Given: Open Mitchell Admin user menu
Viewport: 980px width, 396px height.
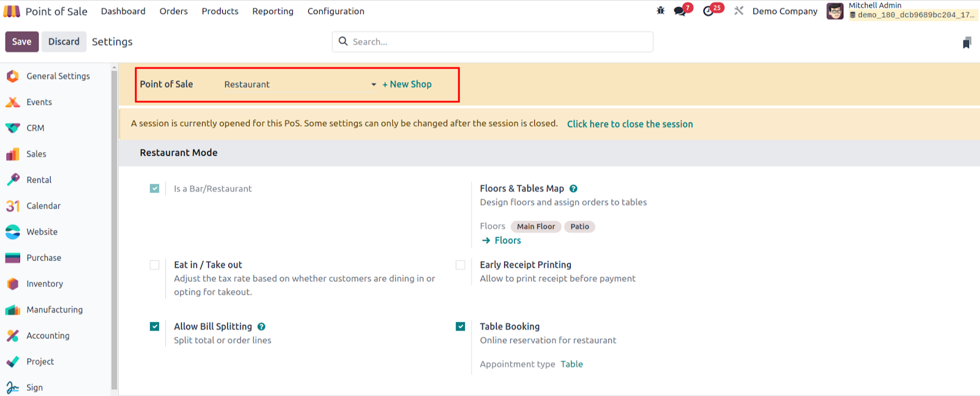Looking at the screenshot, I should (901, 11).
